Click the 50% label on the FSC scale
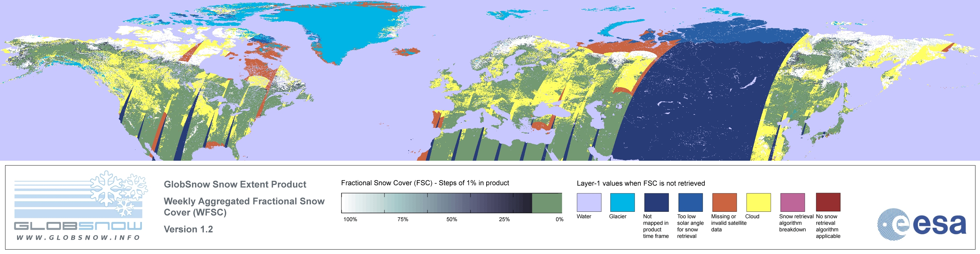Screen dimensions: 980x254 tap(452, 219)
